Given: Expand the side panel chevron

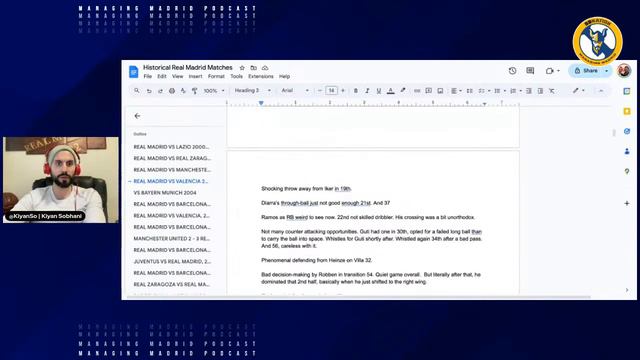Looking at the screenshot, I should tap(627, 290).
